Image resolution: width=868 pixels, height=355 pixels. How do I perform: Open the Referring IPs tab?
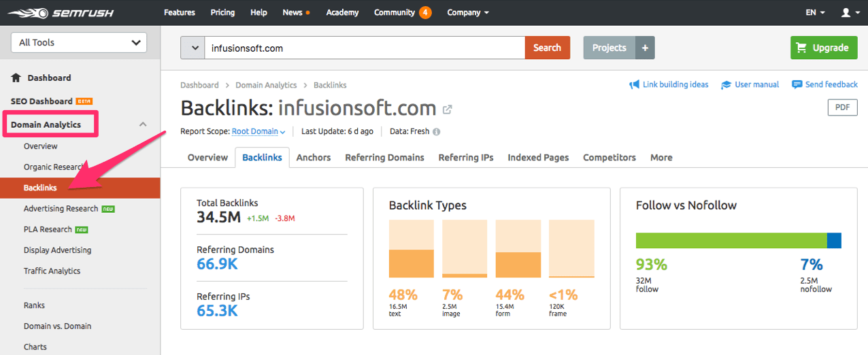466,157
